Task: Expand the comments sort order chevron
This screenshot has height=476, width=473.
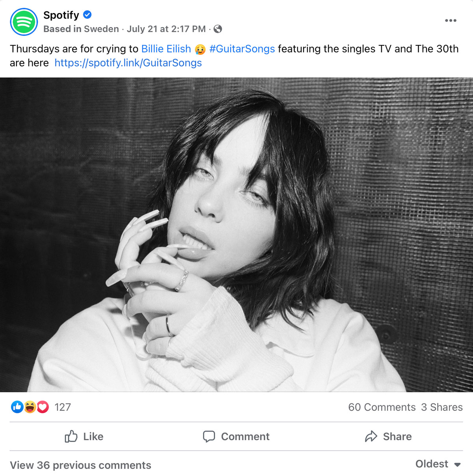Action: point(457,465)
